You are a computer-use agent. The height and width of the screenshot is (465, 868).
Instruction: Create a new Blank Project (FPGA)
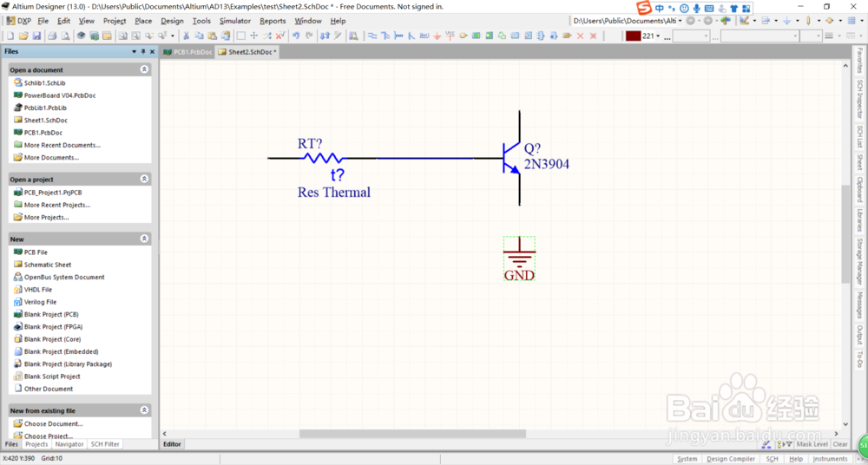pyautogui.click(x=53, y=326)
